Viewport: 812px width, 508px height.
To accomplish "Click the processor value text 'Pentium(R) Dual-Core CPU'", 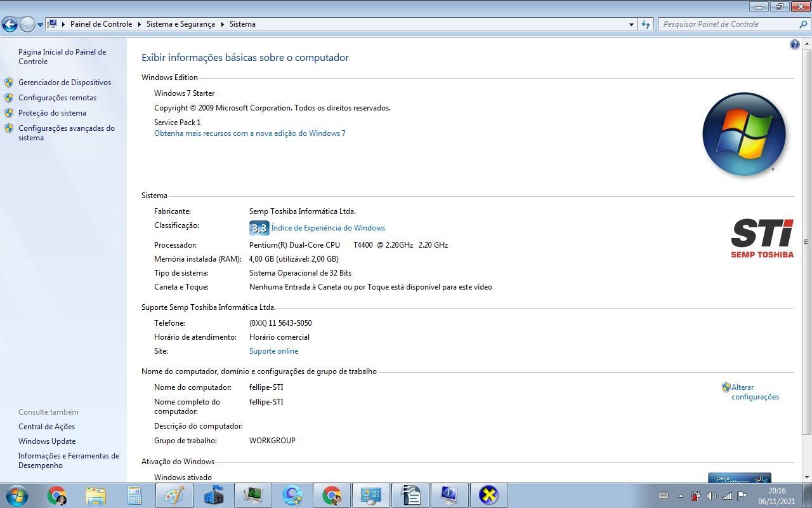I will click(294, 245).
